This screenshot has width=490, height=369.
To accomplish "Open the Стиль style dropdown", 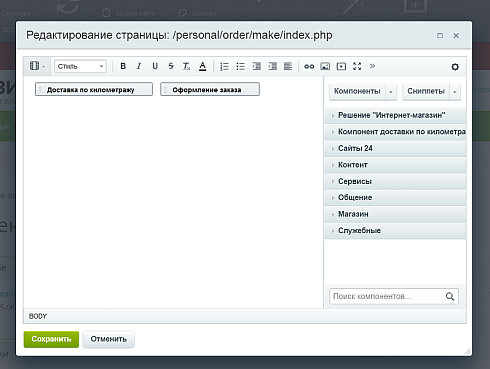I will (80, 66).
